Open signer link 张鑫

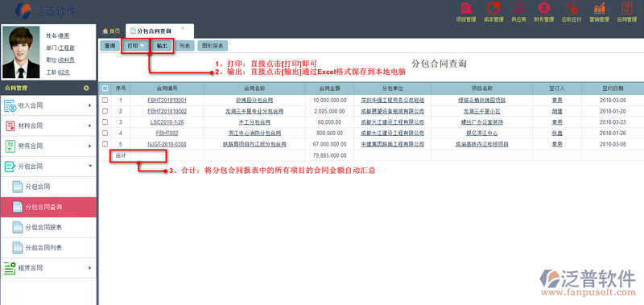click(557, 134)
